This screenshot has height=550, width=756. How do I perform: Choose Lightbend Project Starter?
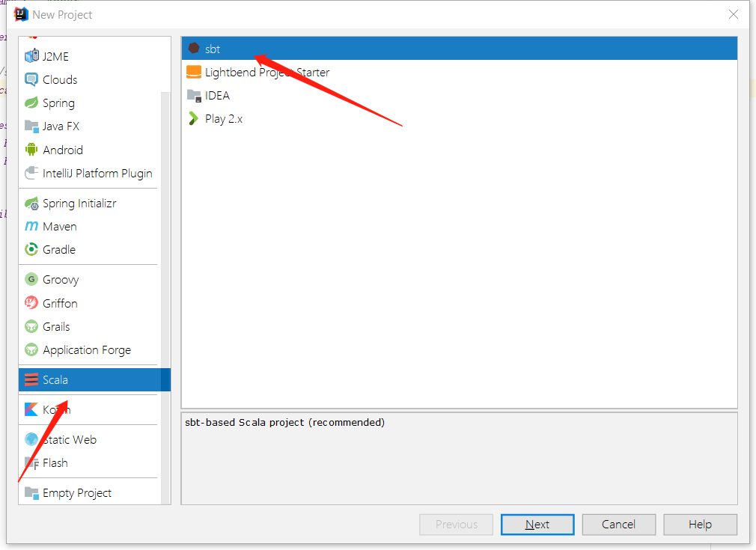tap(460, 72)
